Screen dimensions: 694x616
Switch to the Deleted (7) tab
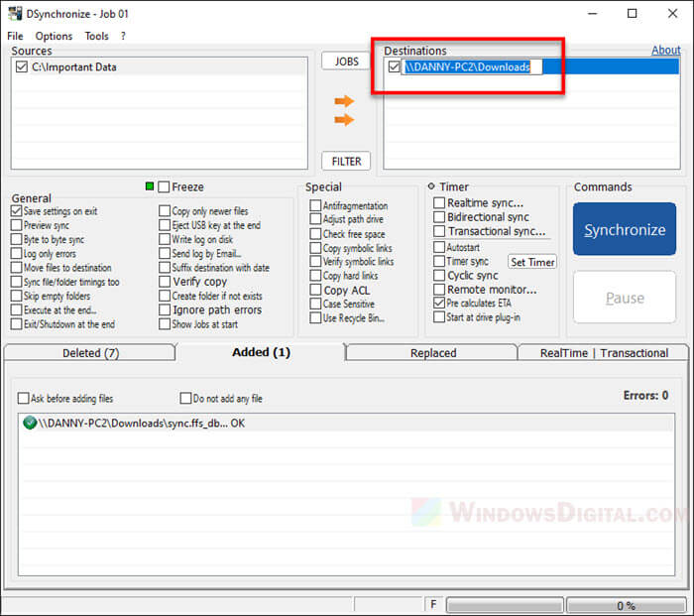point(90,353)
